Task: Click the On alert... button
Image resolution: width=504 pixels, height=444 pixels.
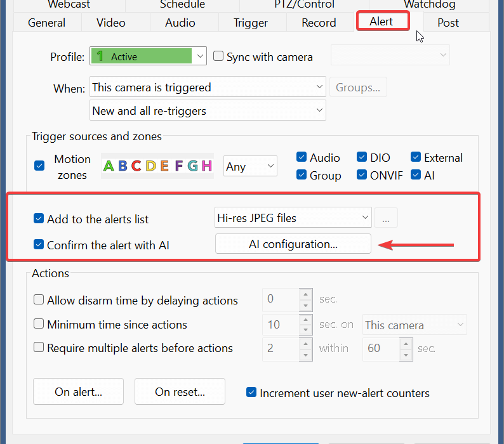Action: coord(78,391)
